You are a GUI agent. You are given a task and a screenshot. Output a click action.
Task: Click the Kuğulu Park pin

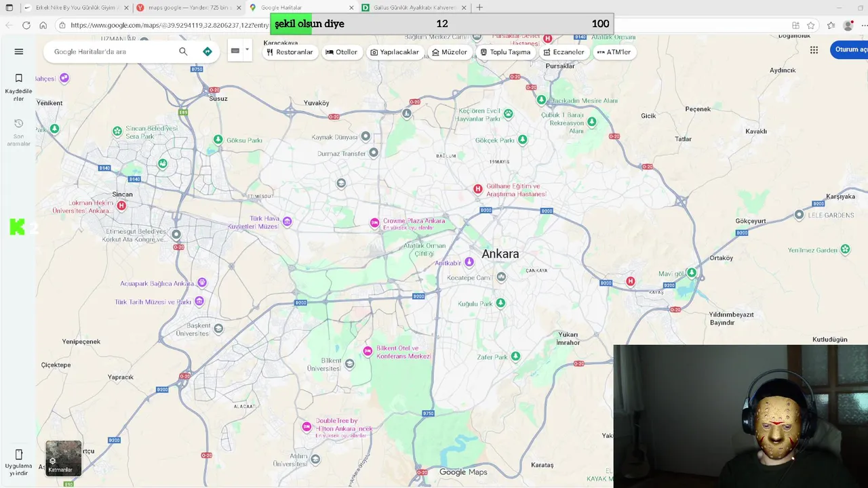click(x=500, y=303)
